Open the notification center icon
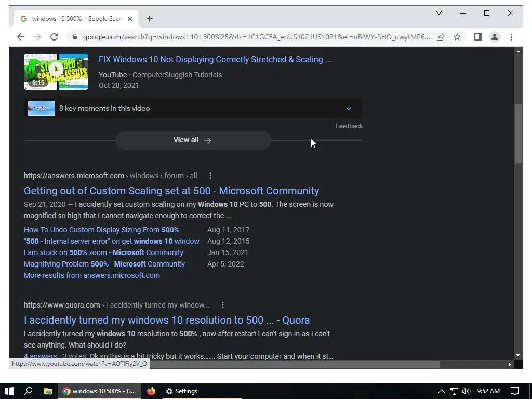 515,391
